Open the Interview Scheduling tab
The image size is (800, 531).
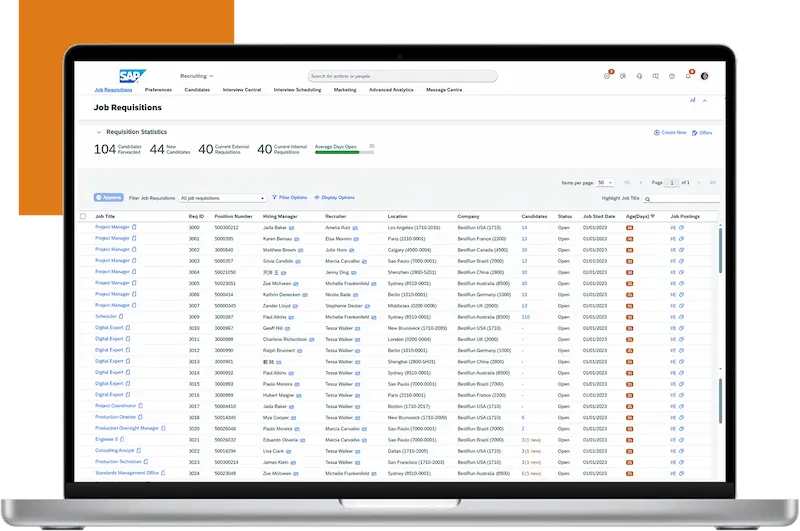tap(297, 90)
